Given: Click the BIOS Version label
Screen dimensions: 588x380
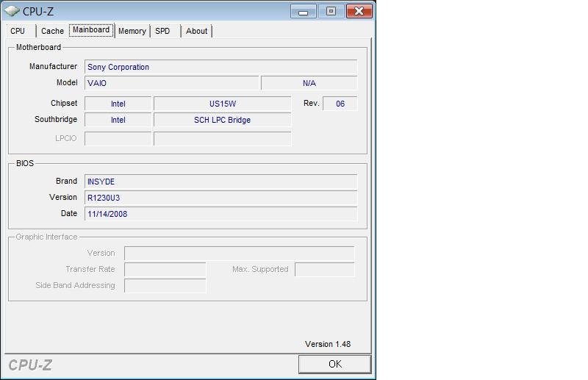Looking at the screenshot, I should pos(63,197).
